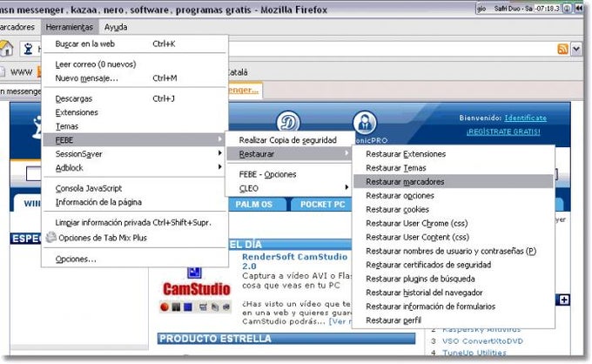Open Opciones de Tab Mix Plus
This screenshot has width=592, height=364.
point(135,238)
